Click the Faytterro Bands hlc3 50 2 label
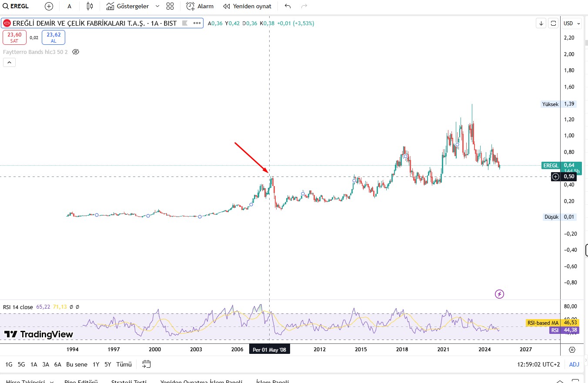The width and height of the screenshot is (588, 383). click(35, 52)
